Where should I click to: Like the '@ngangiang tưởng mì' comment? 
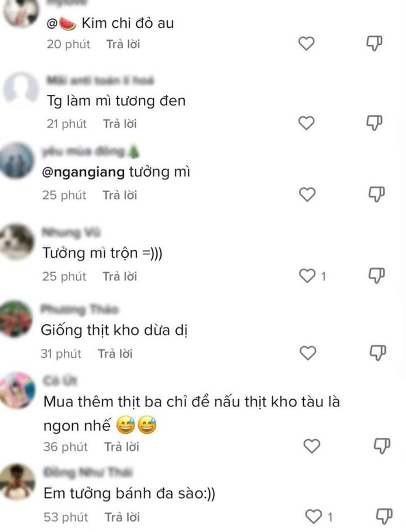(x=307, y=194)
